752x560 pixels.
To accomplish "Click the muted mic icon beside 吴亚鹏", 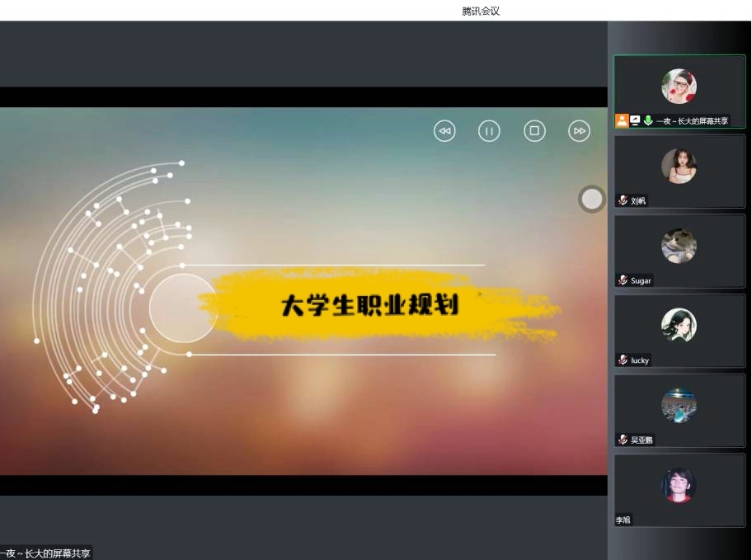I will [x=623, y=440].
